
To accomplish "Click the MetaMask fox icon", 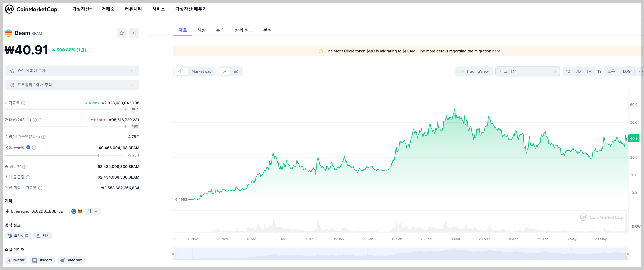I will (x=80, y=211).
